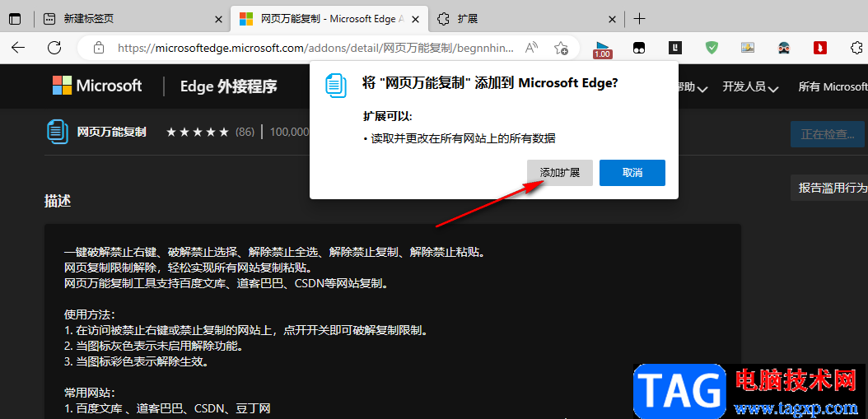Viewport: 868px width, 419px height.
Task: Open Edge 外接程序 home link
Action: click(229, 86)
